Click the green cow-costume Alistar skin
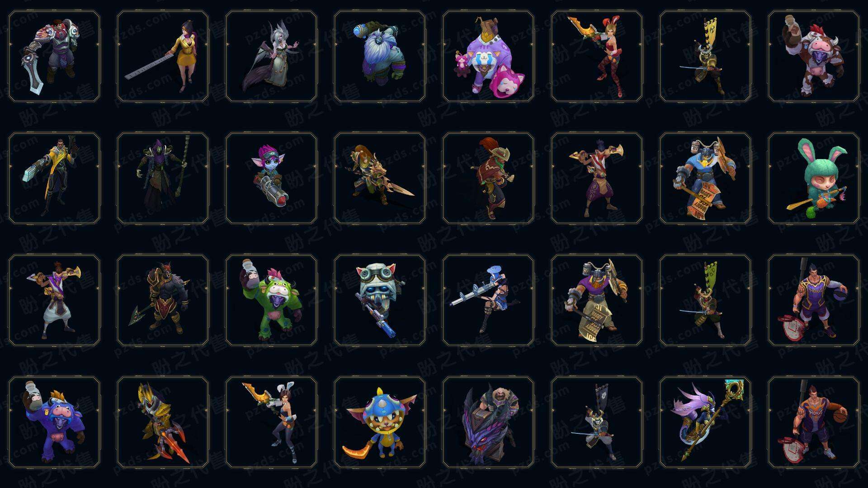Image resolution: width=868 pixels, height=488 pixels. click(271, 300)
